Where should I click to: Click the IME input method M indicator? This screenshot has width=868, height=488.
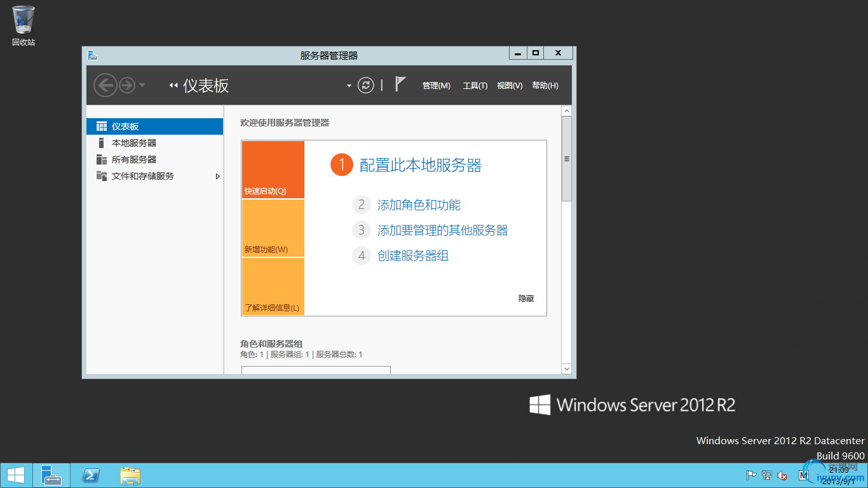coord(803,475)
